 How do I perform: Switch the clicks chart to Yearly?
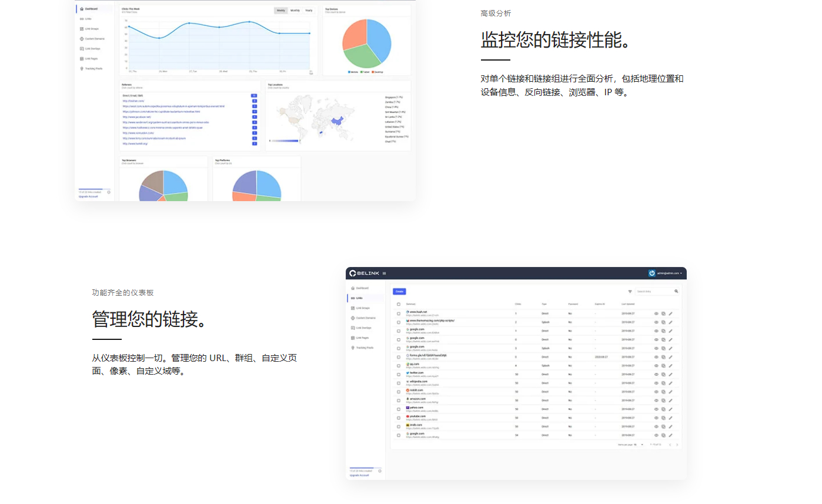tap(309, 11)
